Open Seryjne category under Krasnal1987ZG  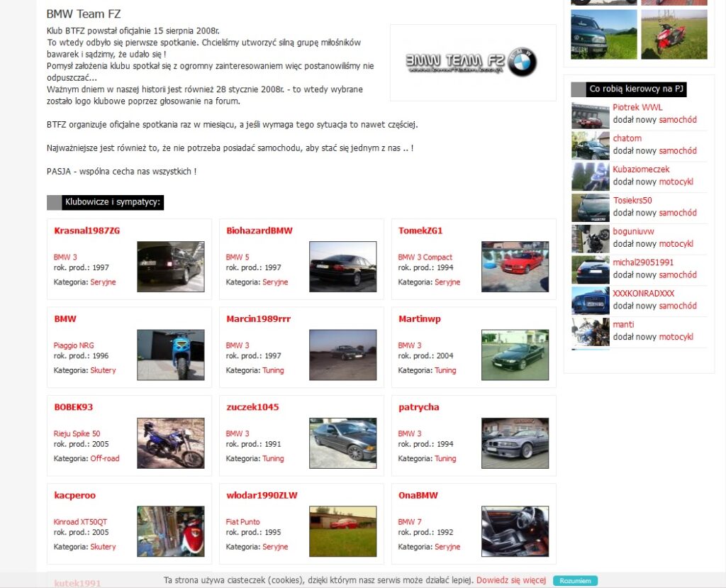click(103, 282)
